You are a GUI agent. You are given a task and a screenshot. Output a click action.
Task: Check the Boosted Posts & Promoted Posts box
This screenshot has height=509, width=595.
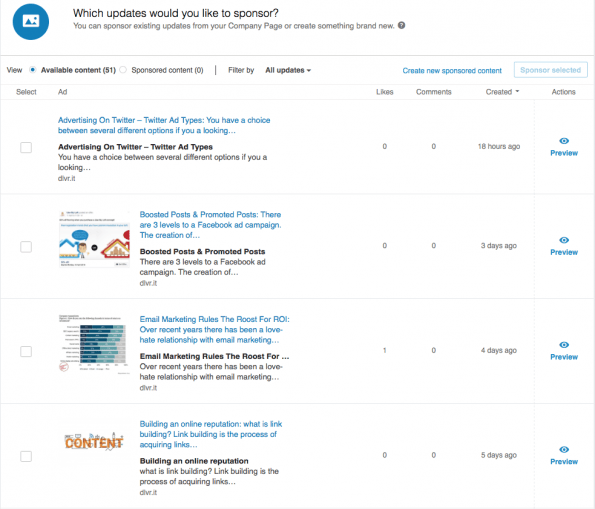(26, 247)
